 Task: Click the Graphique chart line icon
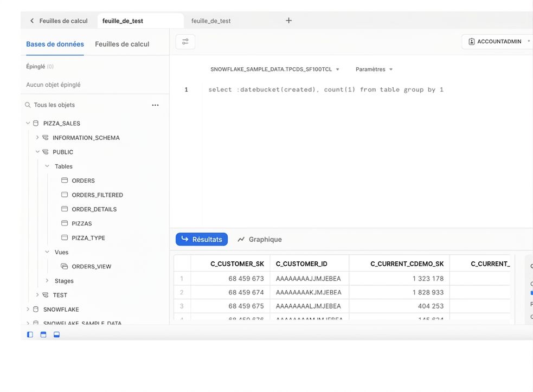[241, 239]
